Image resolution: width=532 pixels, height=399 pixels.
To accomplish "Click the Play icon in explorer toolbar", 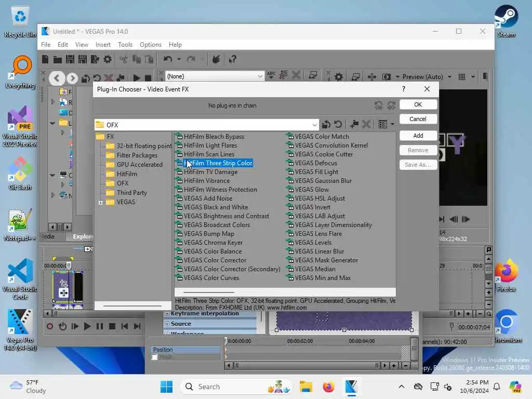I will point(137,78).
